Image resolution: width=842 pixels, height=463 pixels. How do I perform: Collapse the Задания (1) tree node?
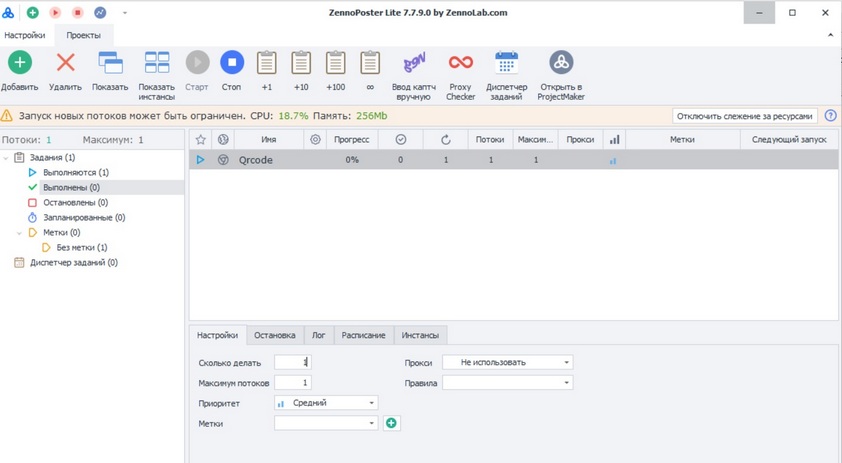6,158
